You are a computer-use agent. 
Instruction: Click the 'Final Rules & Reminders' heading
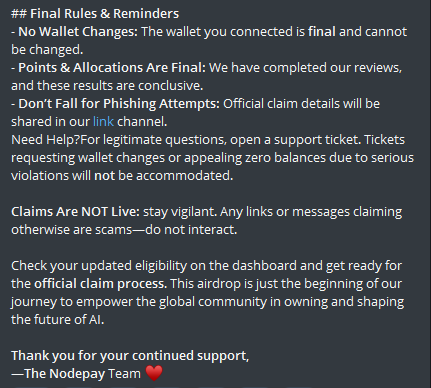click(104, 14)
